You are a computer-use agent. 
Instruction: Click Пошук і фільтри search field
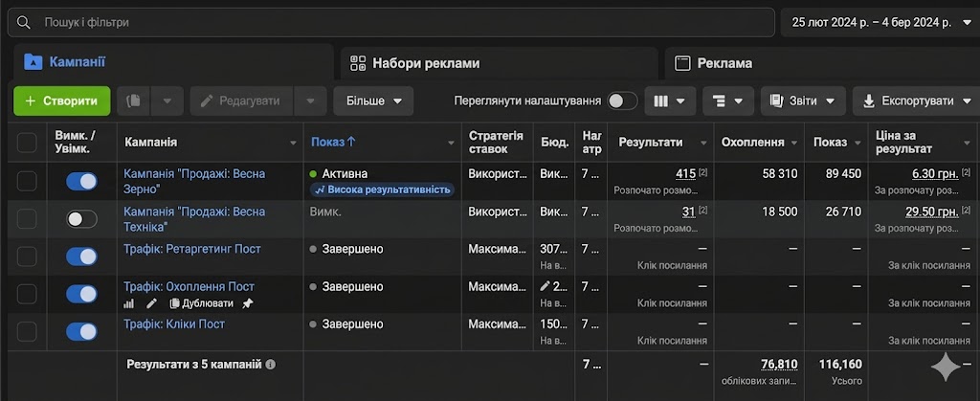click(x=390, y=22)
